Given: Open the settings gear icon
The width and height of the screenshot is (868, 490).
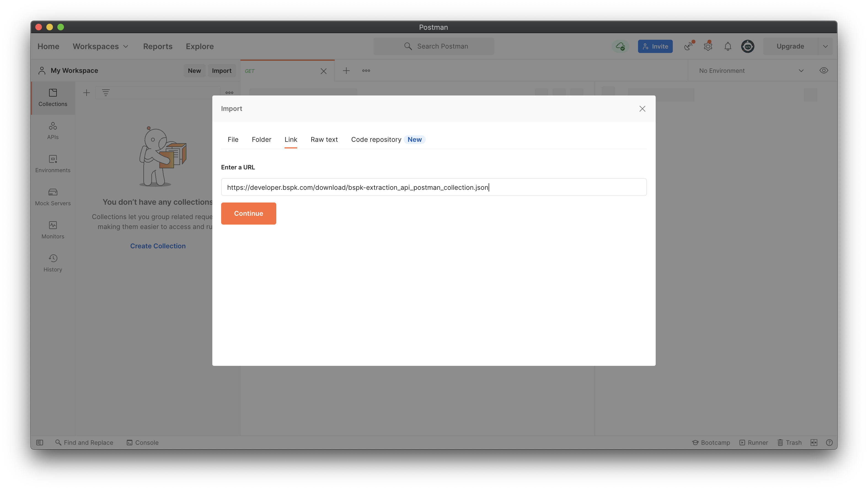Looking at the screenshot, I should tap(708, 46).
